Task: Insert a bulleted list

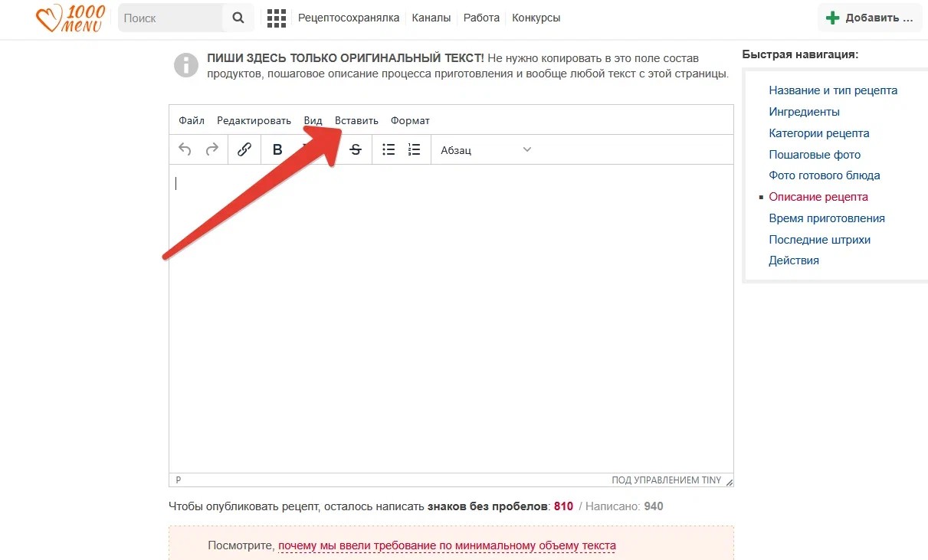Action: pyautogui.click(x=389, y=150)
